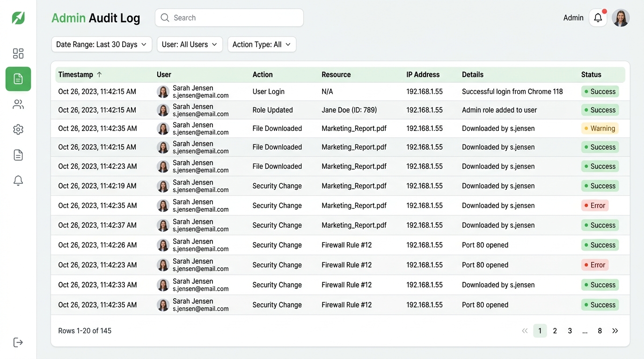Viewport: 644px width, 359px height.
Task: Click the N/A resource cell
Action: point(327,92)
